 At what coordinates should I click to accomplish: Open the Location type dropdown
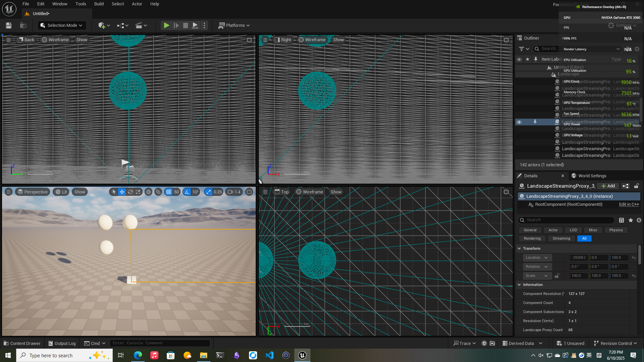pos(537,258)
